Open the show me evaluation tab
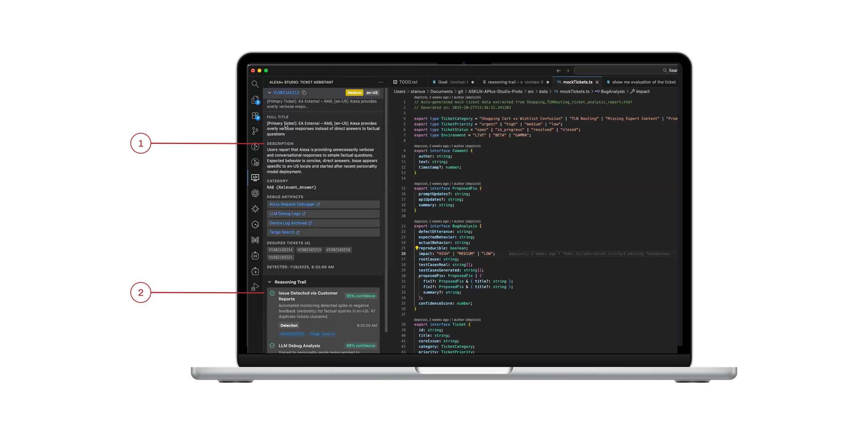868x434 pixels. (641, 82)
